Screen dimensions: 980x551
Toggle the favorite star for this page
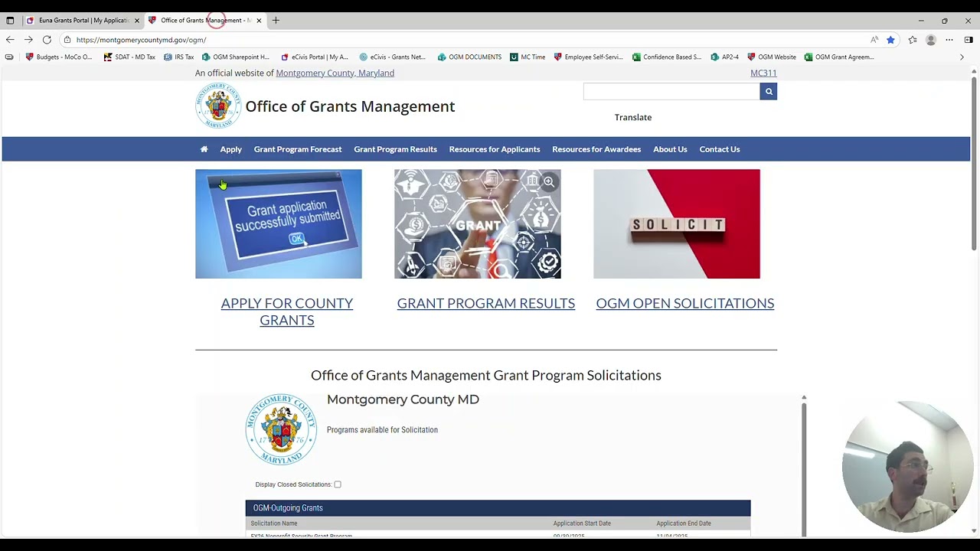tap(890, 40)
